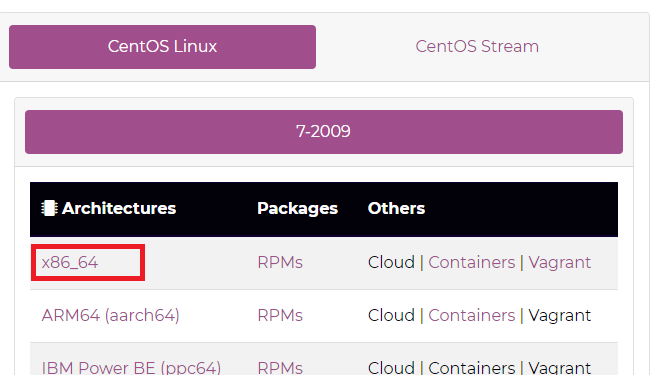Click Cloud in IBM Power BE row

tap(391, 368)
